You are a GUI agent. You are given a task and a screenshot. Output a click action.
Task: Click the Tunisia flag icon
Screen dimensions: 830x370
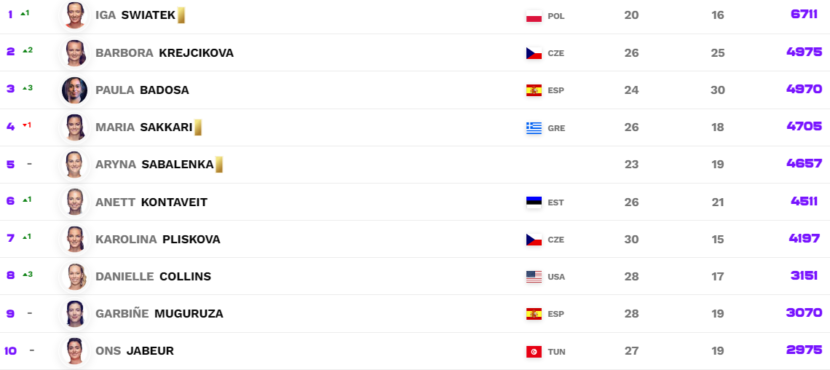pyautogui.click(x=534, y=351)
